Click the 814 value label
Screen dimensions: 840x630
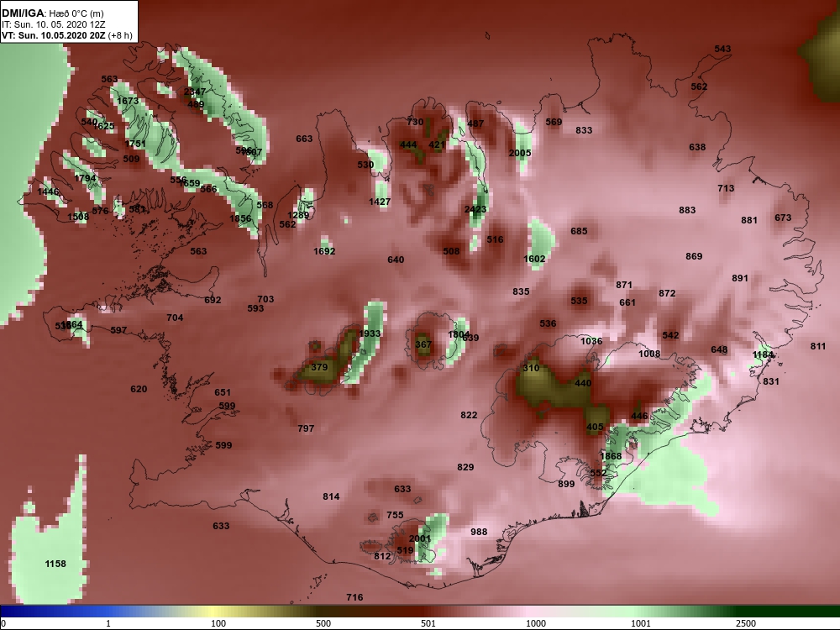[x=331, y=496]
